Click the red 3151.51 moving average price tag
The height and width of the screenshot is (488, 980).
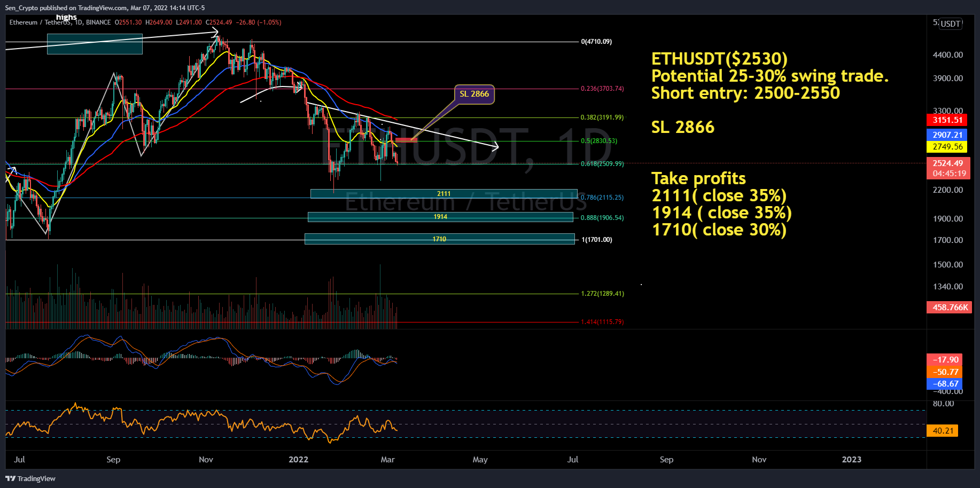point(946,120)
